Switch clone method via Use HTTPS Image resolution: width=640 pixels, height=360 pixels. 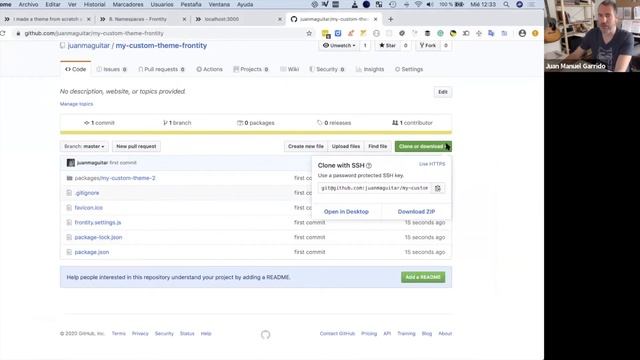click(432, 164)
